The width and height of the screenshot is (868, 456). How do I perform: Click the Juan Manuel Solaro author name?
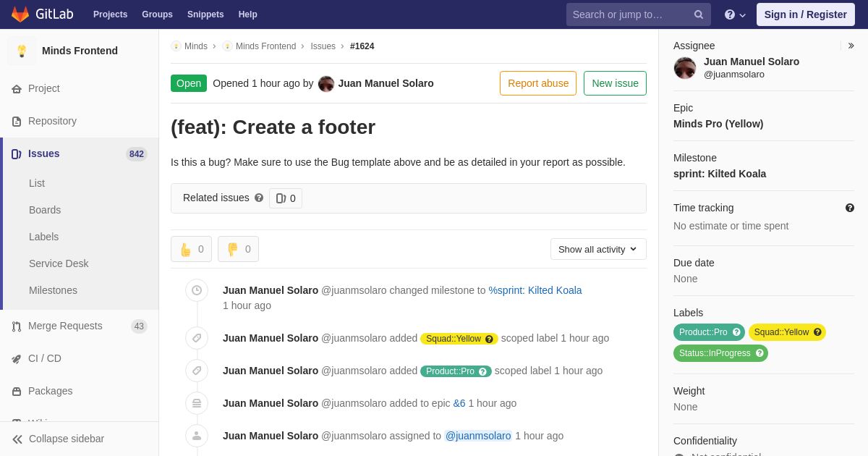(x=386, y=83)
